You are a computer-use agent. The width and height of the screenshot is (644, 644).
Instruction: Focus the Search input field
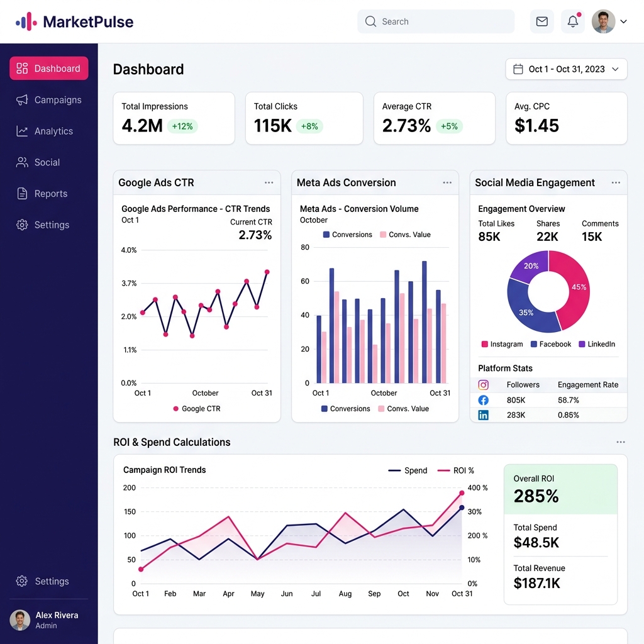[x=436, y=21]
